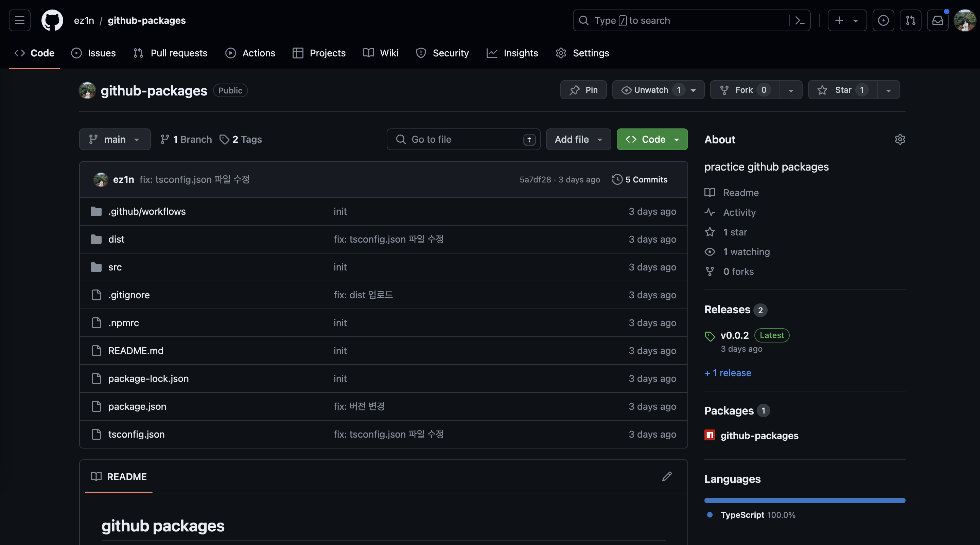The height and width of the screenshot is (545, 980).
Task: Click the + 1 release link
Action: pyautogui.click(x=728, y=373)
